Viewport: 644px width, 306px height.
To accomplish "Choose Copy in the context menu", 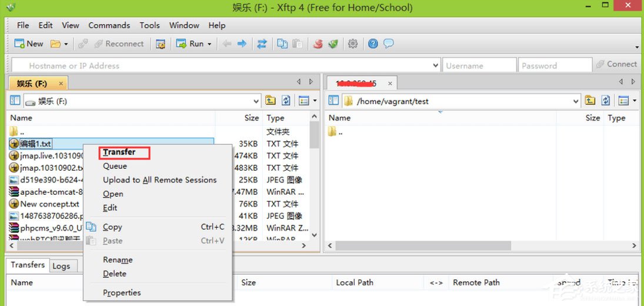I will click(x=112, y=227).
